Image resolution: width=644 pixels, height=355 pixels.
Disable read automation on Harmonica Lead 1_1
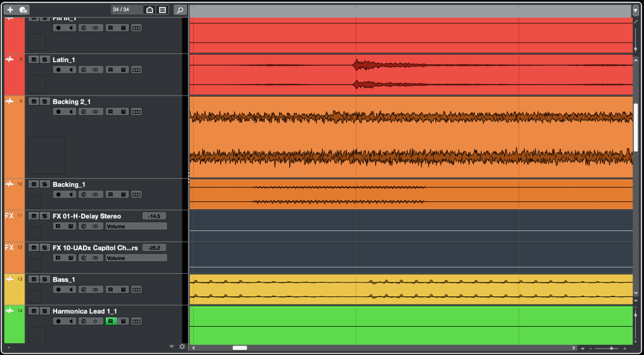pyautogui.click(x=111, y=321)
